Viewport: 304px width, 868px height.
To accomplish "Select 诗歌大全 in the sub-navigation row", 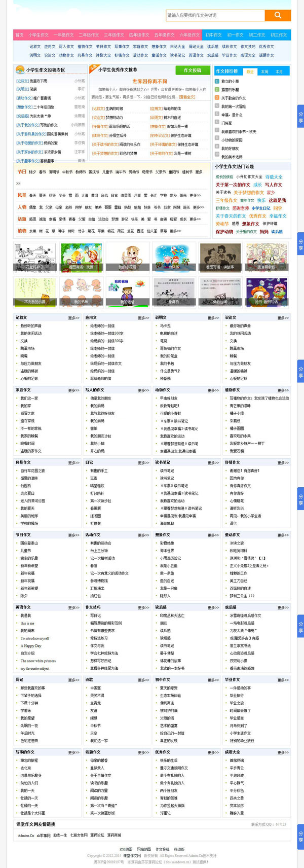I will click(x=103, y=55).
